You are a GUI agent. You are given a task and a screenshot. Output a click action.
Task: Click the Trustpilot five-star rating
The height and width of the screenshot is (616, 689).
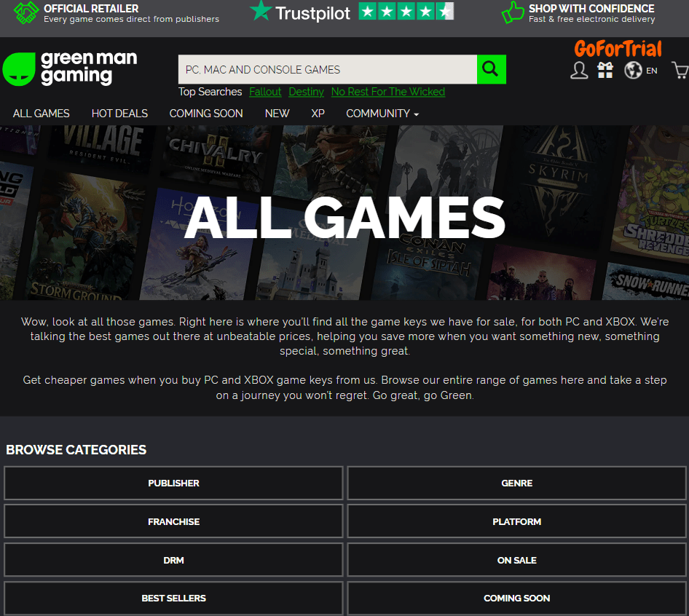406,12
